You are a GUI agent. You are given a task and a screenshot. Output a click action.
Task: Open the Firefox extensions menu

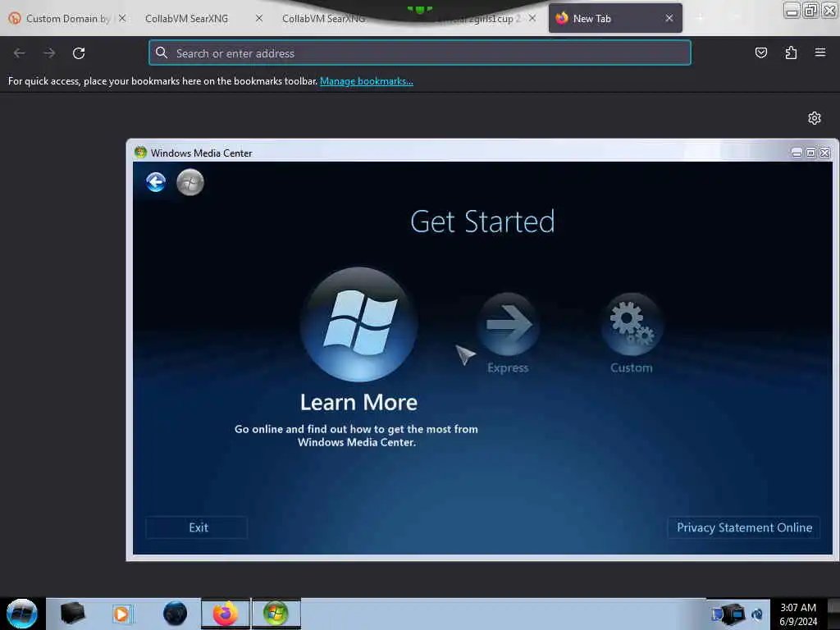(791, 53)
